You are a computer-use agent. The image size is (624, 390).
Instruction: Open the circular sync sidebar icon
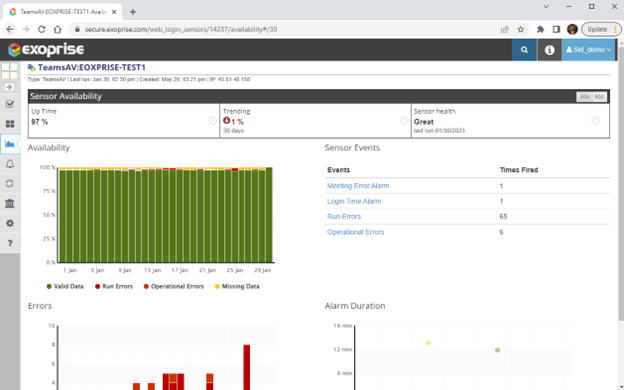[10, 183]
